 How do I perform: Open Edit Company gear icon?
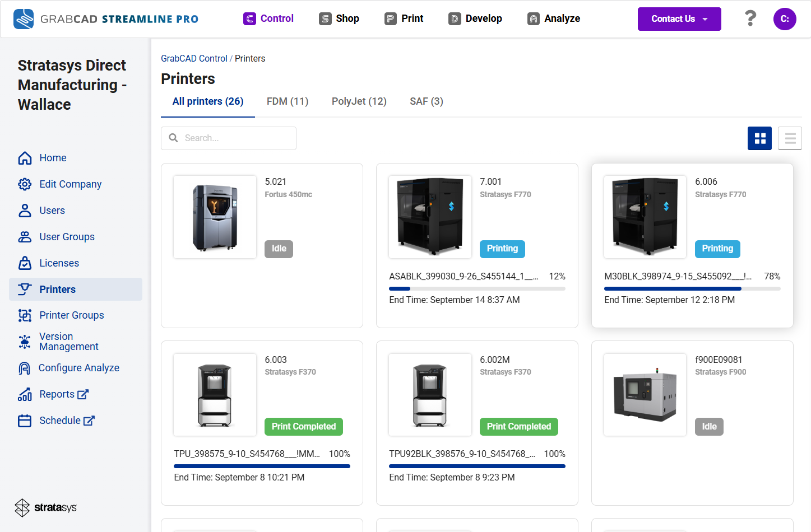pos(25,184)
